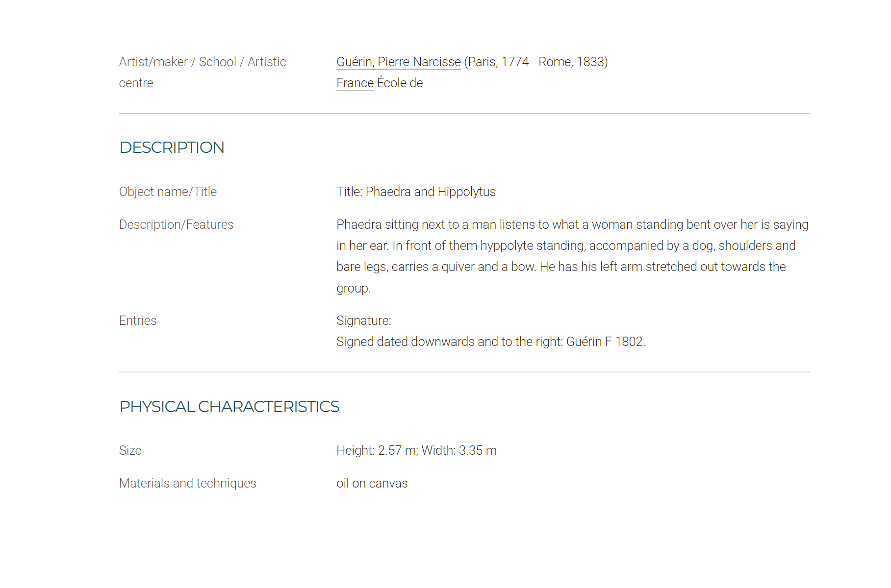Click the Paris, 1774 - Rome, 1833 dates

point(536,62)
